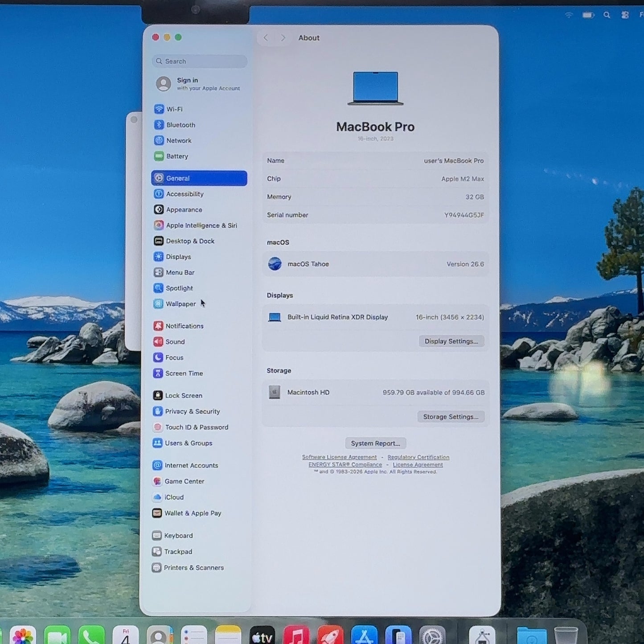The width and height of the screenshot is (644, 644).
Task: Launch FaceTime from the Dock
Action: 57,635
